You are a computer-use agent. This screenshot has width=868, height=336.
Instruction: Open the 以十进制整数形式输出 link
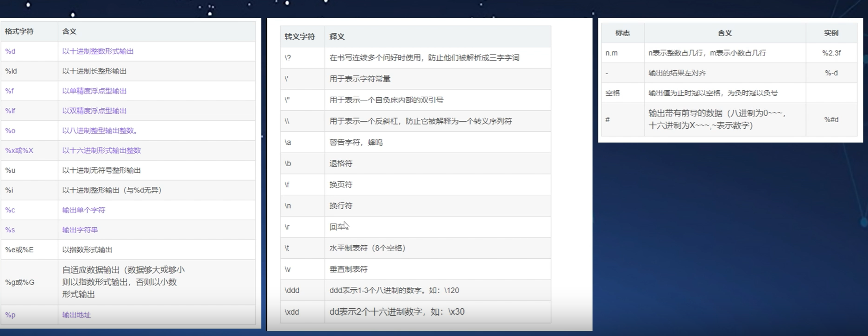[98, 51]
